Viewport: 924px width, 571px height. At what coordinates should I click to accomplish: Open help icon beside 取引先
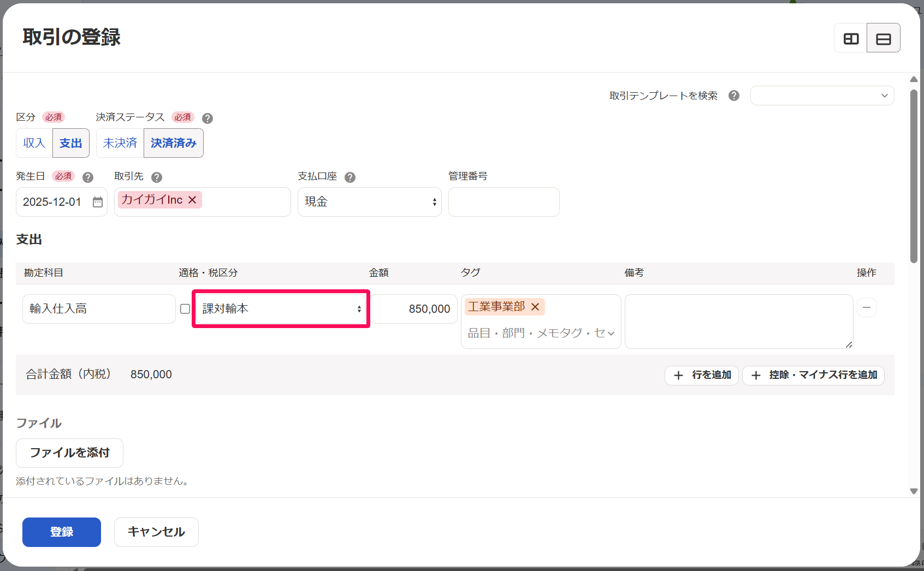[157, 177]
